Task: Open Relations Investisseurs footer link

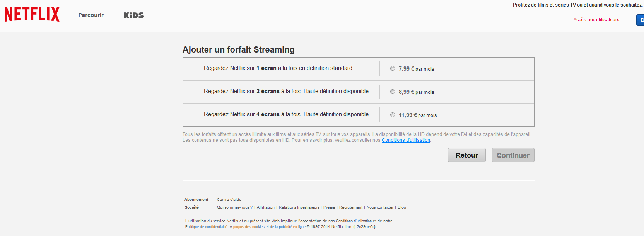Action: pos(299,207)
